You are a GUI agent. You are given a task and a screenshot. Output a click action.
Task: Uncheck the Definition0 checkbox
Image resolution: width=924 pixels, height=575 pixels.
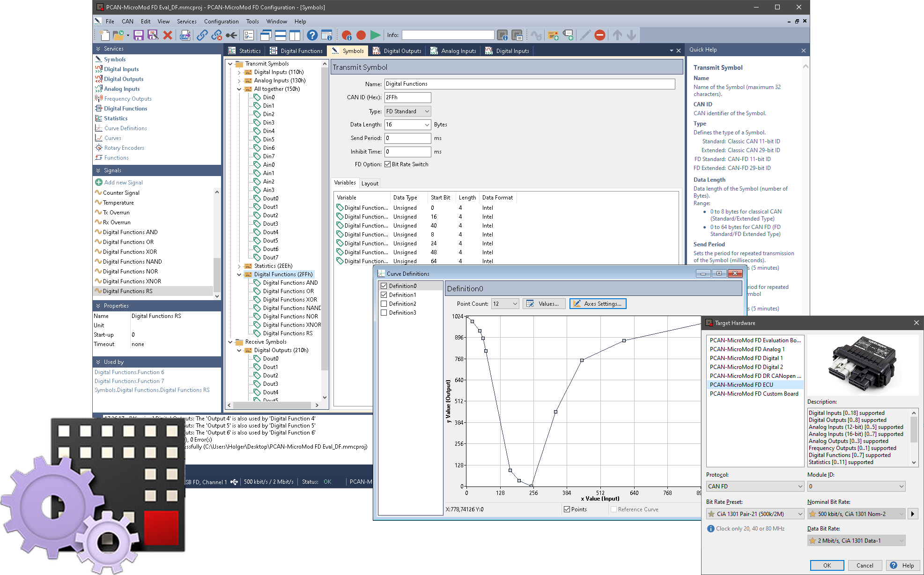384,286
